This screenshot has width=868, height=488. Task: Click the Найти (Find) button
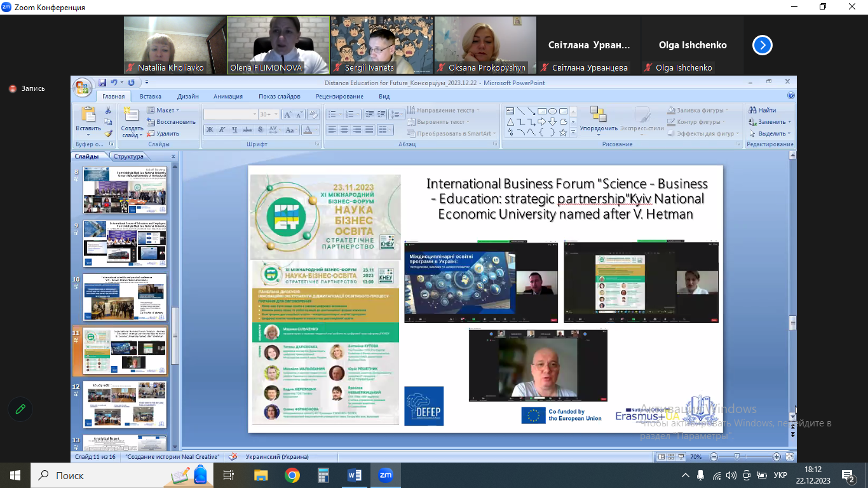tap(763, 110)
